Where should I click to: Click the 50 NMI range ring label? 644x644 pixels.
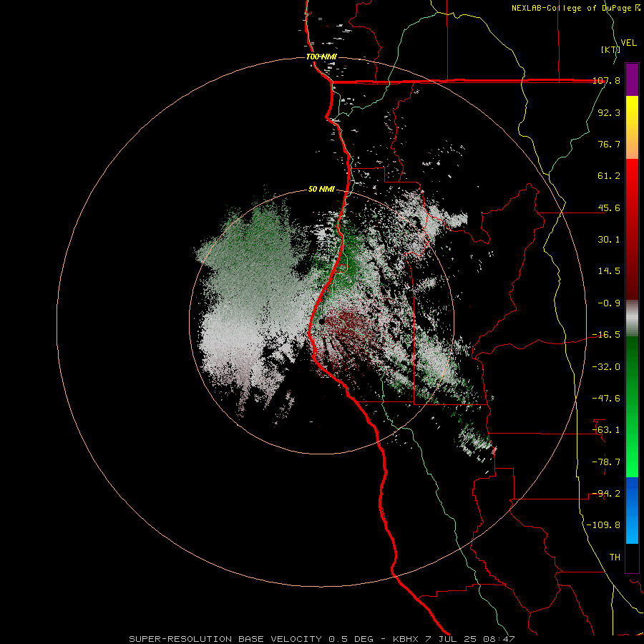coord(321,189)
